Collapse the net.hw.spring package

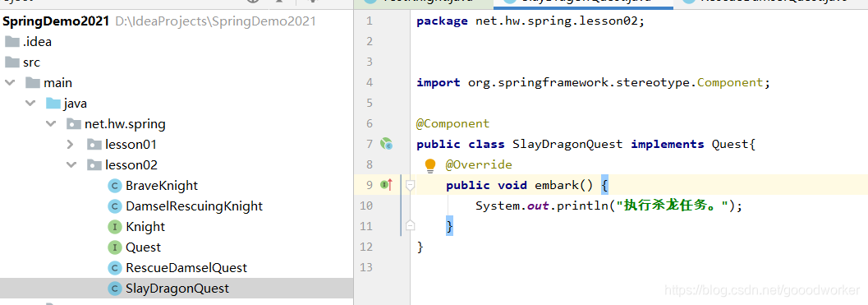(x=51, y=123)
